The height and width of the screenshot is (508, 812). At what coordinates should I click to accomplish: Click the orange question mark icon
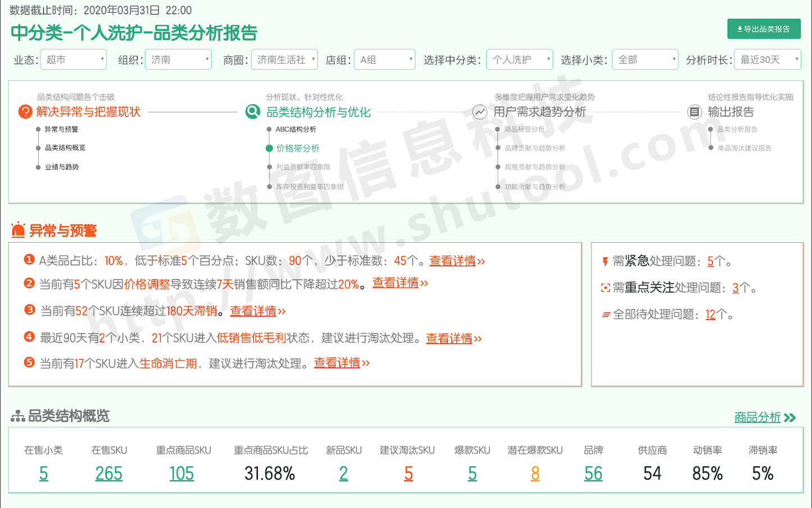[25, 112]
